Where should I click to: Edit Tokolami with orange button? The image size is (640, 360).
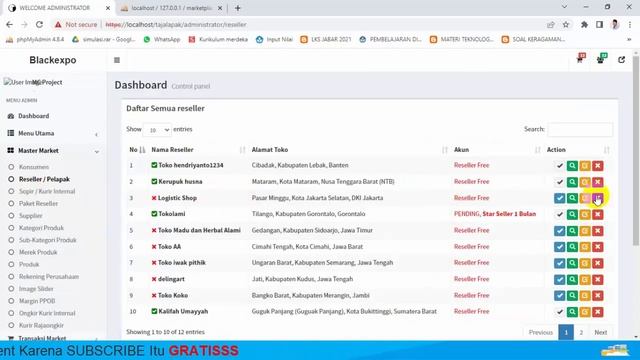[x=585, y=214]
